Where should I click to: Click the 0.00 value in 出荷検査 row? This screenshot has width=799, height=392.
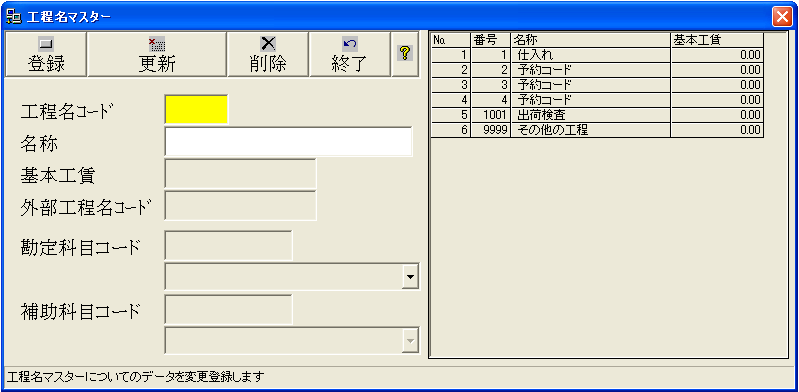717,115
